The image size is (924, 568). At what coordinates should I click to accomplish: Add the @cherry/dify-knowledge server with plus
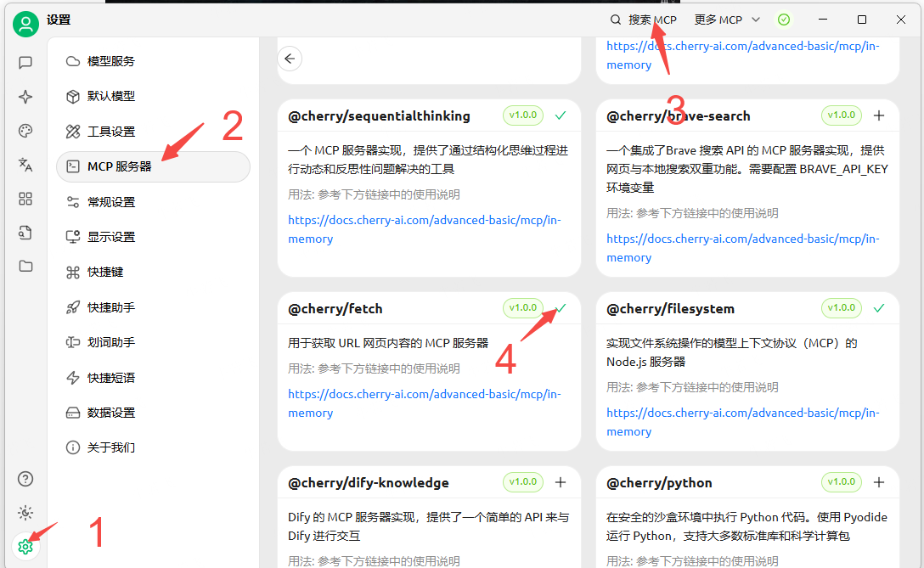pos(561,482)
